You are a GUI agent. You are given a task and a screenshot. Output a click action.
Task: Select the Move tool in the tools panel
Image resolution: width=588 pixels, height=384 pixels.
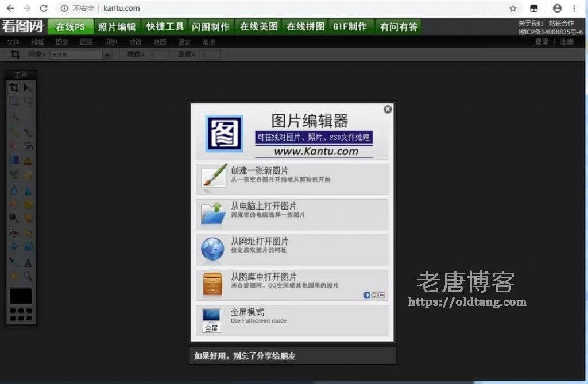[x=28, y=88]
